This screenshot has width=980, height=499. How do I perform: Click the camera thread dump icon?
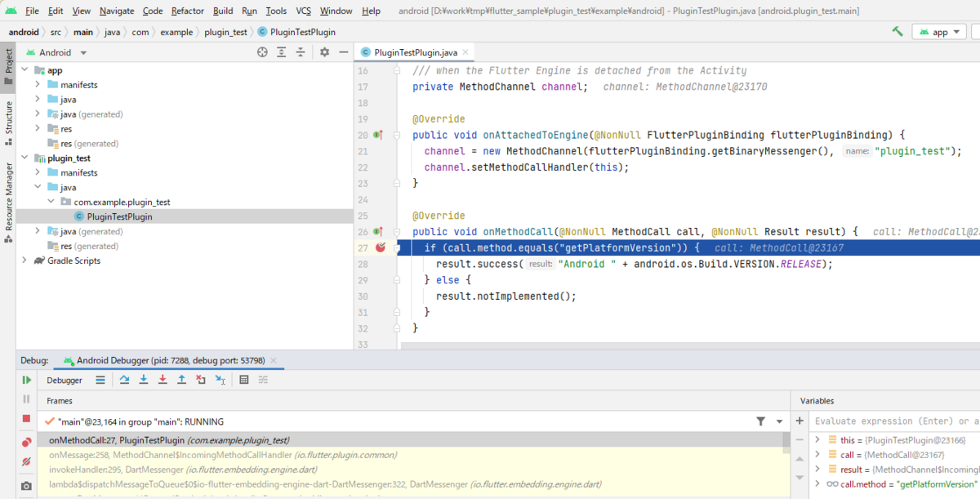(x=26, y=485)
